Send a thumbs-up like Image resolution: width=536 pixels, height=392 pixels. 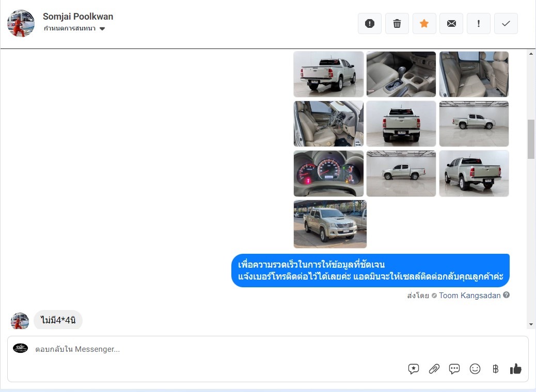515,369
